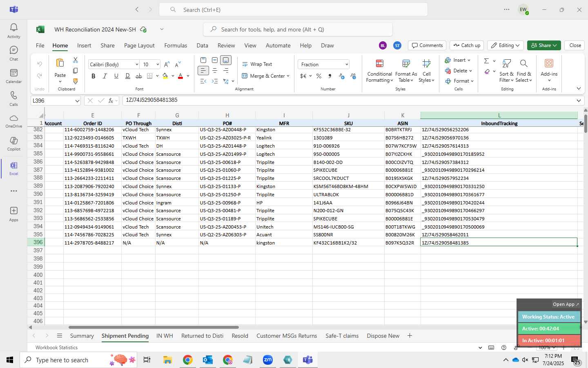
Task: Open the Calibri (Body) font name dropdown
Action: coord(136,65)
